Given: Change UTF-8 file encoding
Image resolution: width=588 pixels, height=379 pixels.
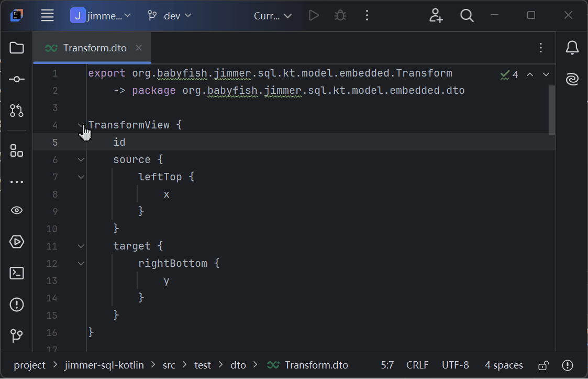Looking at the screenshot, I should [x=455, y=365].
